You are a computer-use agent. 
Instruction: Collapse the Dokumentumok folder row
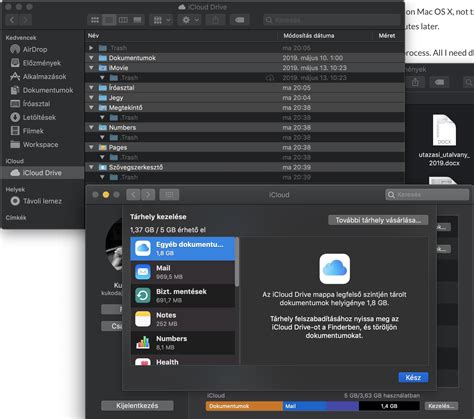pyautogui.click(x=91, y=58)
